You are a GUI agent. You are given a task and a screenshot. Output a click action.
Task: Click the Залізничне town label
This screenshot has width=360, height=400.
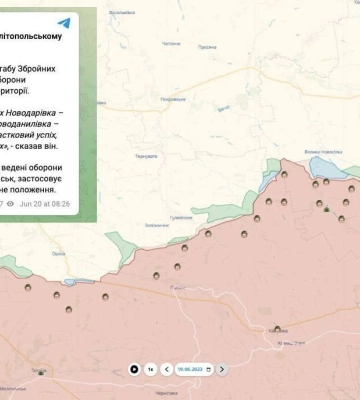(x=157, y=226)
